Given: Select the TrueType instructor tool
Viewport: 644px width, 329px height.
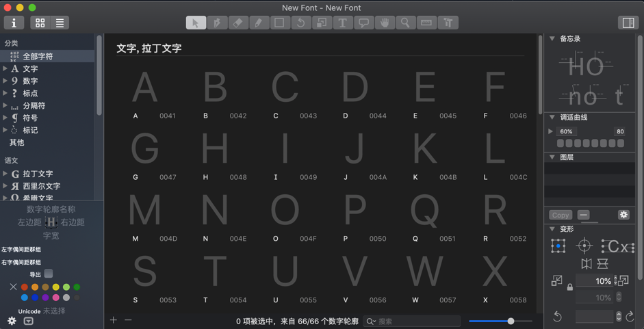Looking at the screenshot, I should click(448, 23).
